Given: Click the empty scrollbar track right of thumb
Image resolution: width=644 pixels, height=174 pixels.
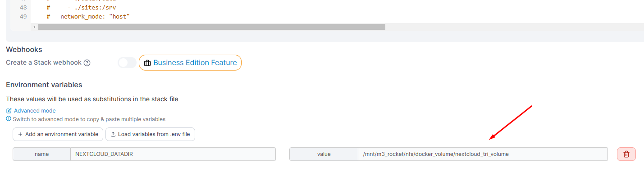Looking at the screenshot, I should 514,27.
